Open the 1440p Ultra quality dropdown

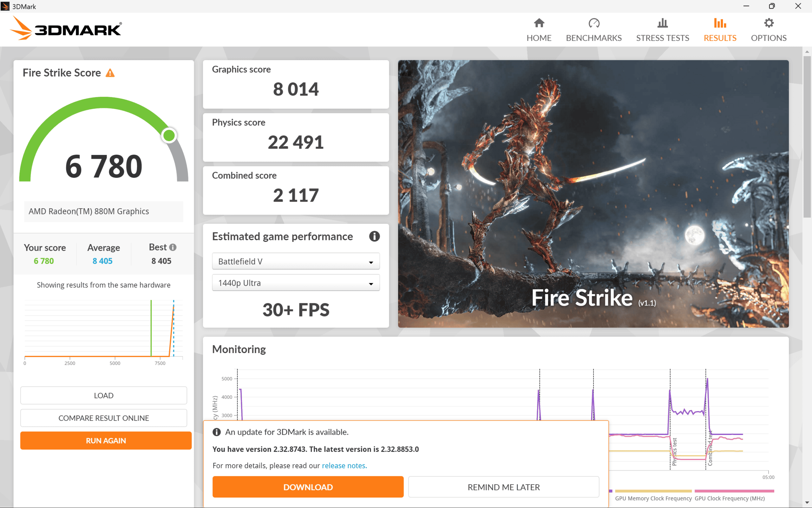coord(296,283)
